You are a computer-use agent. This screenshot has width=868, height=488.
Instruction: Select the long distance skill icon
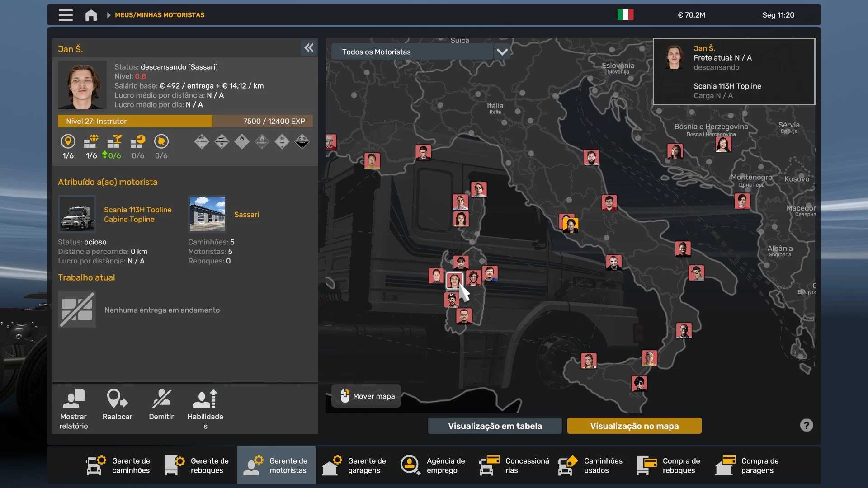tap(68, 142)
